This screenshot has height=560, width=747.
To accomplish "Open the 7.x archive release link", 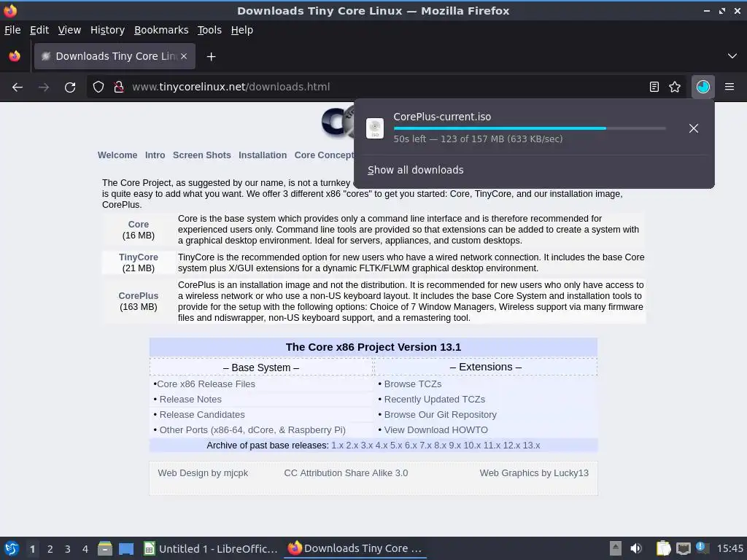I will point(425,446).
